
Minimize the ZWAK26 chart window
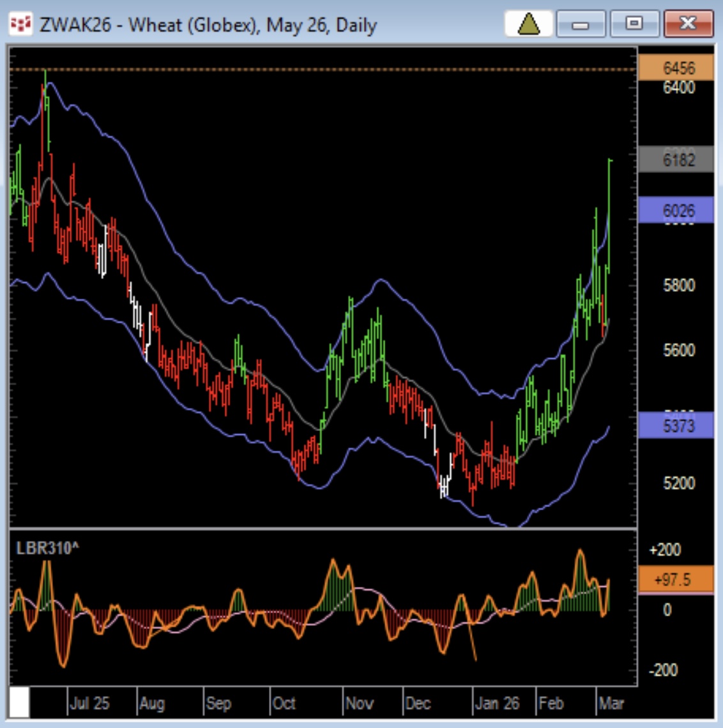[x=580, y=25]
